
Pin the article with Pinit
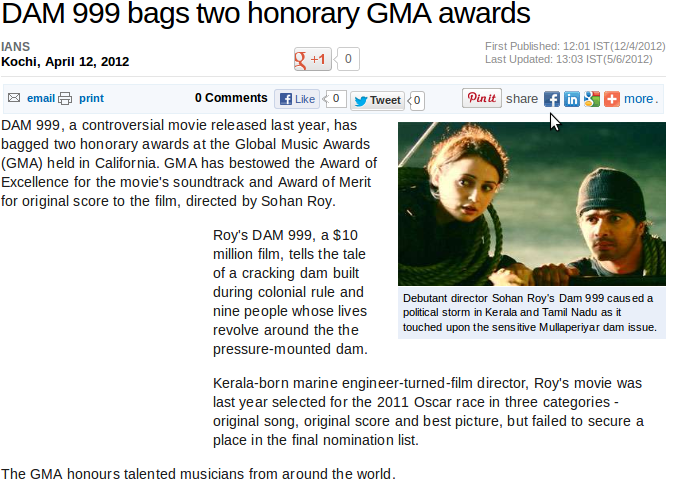482,98
